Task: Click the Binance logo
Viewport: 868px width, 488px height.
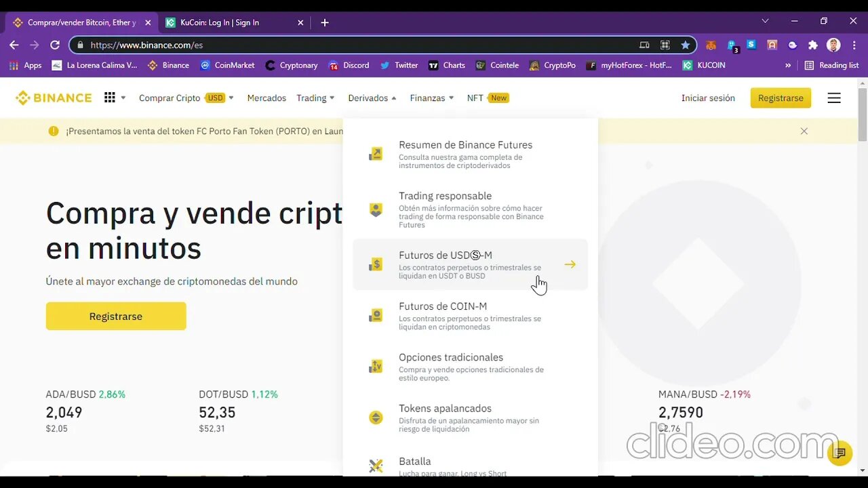Action: (x=54, y=98)
